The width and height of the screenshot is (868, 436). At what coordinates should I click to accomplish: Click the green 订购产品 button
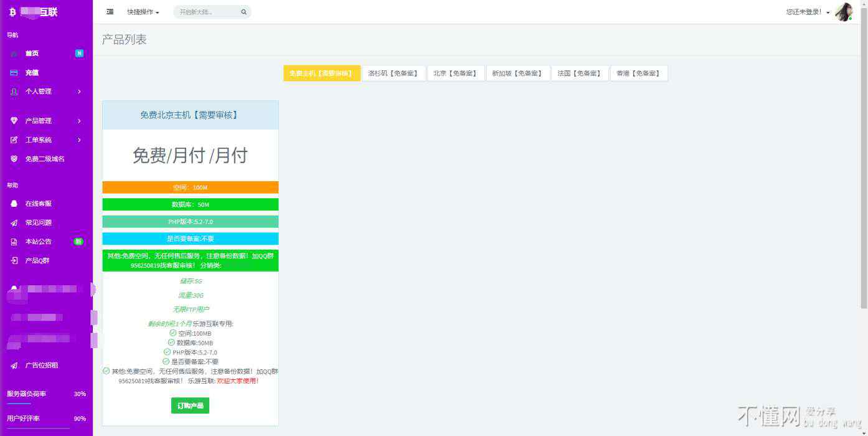(190, 405)
